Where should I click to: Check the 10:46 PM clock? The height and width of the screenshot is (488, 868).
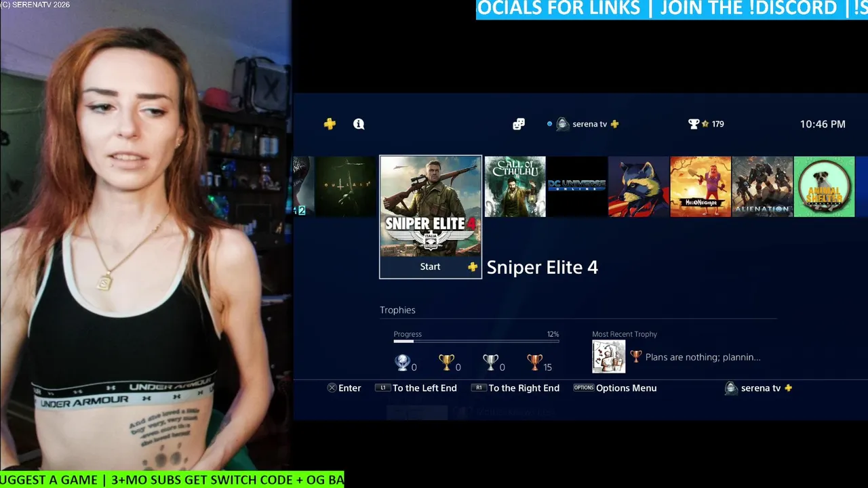click(x=823, y=124)
